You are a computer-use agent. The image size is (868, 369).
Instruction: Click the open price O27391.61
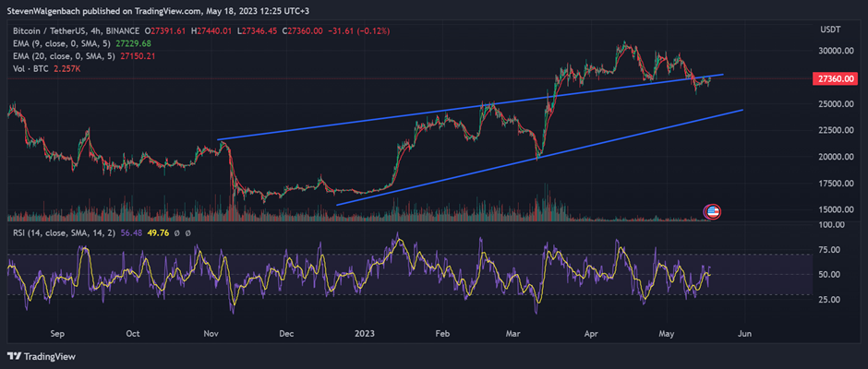[x=166, y=31]
